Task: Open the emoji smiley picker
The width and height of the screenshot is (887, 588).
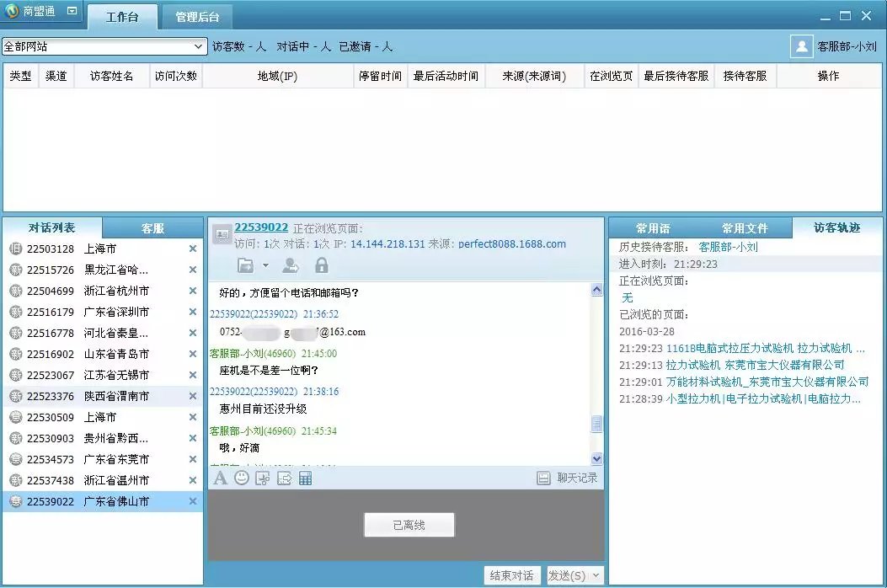Action: pyautogui.click(x=242, y=478)
